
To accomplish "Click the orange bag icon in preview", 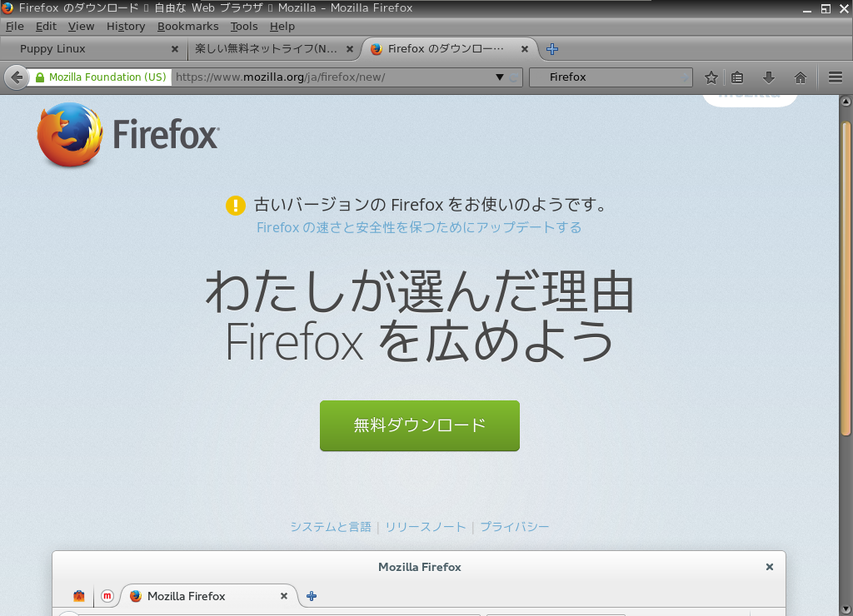I will coord(79,596).
